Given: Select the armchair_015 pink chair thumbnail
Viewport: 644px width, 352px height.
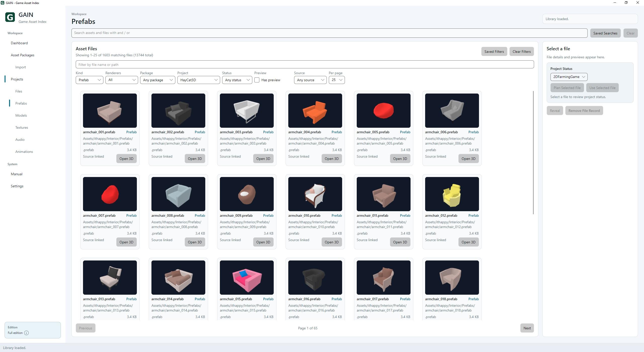Looking at the screenshot, I should coord(247,278).
